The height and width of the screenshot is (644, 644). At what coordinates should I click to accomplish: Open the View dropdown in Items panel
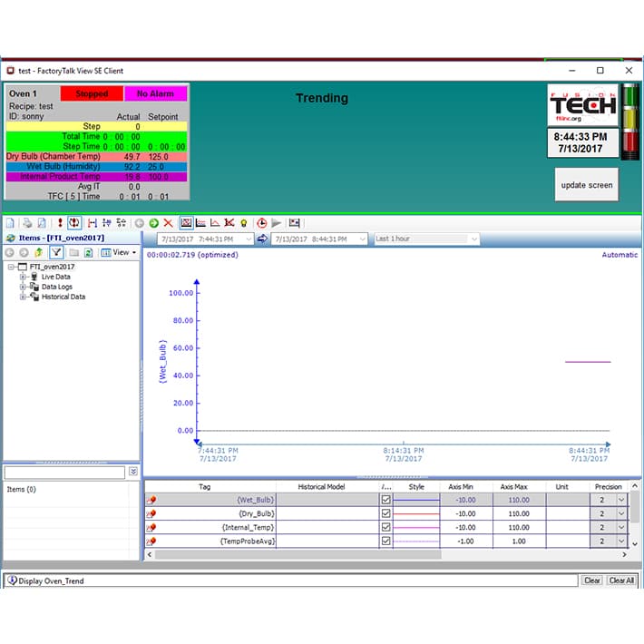point(119,252)
